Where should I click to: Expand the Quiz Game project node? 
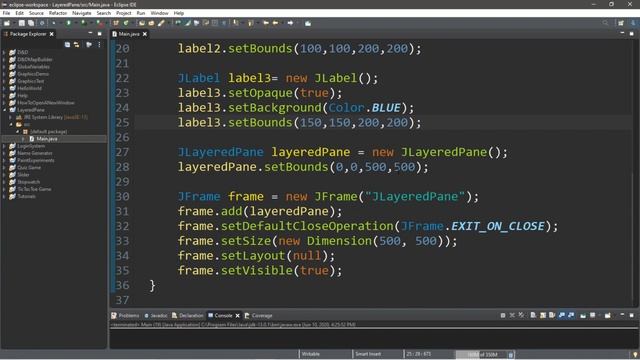[4, 167]
